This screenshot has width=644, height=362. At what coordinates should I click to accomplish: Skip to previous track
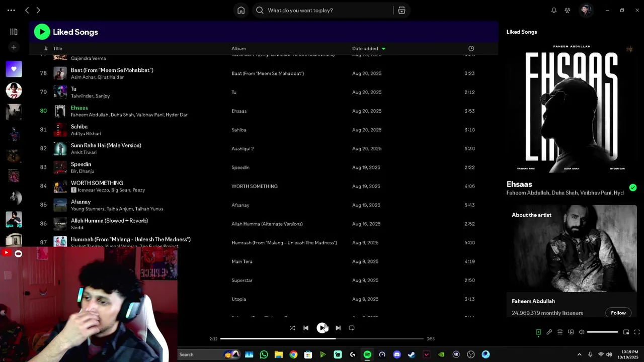pos(306,328)
